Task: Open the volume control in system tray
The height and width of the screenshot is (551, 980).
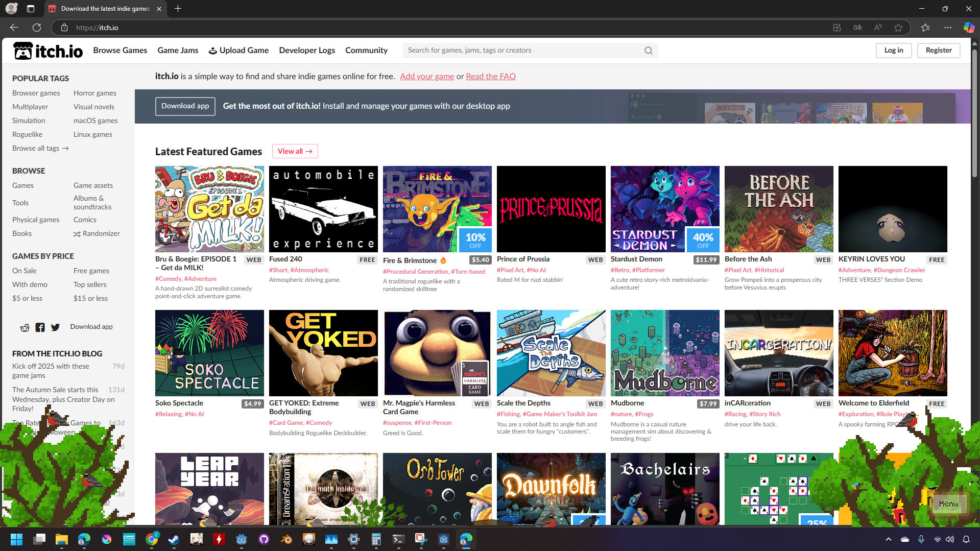Action: pyautogui.click(x=950, y=539)
